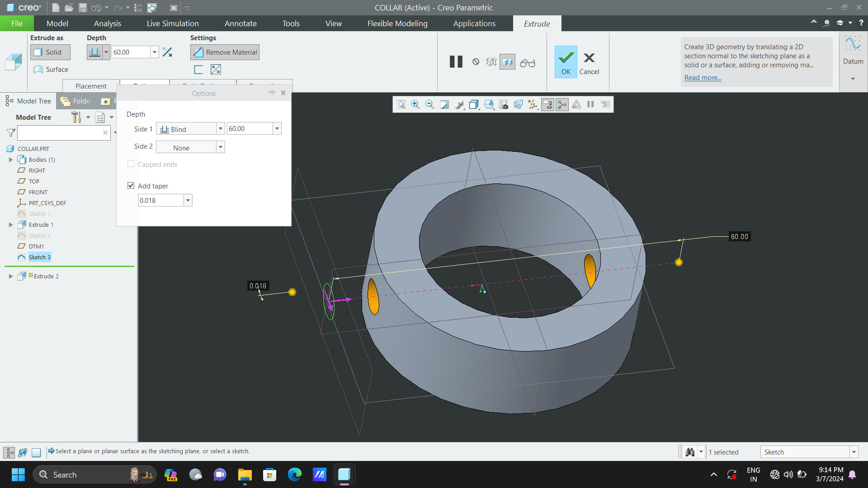This screenshot has width=868, height=488.
Task: Zoom in using graphics toolbar
Action: [415, 105]
